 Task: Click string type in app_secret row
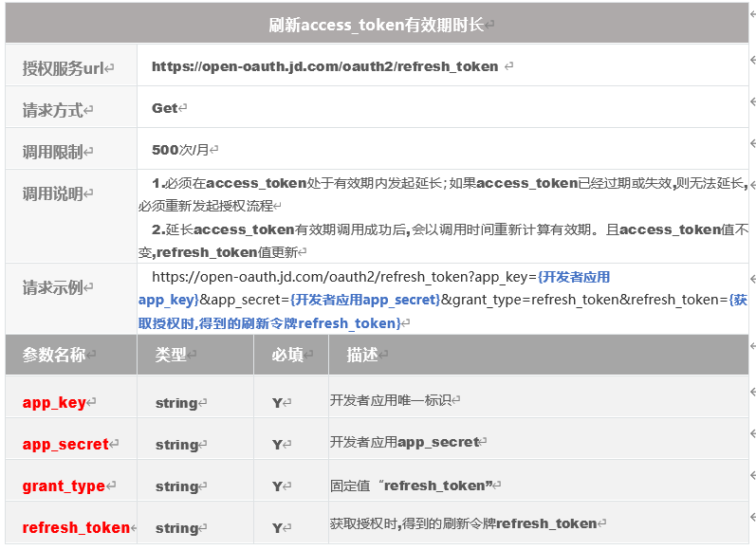click(176, 445)
